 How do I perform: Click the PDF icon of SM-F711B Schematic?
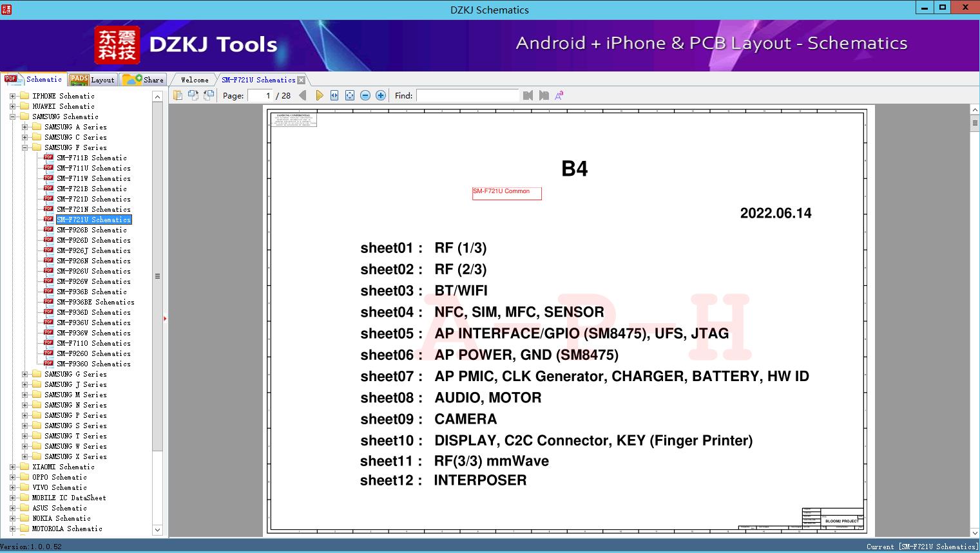[x=48, y=158]
